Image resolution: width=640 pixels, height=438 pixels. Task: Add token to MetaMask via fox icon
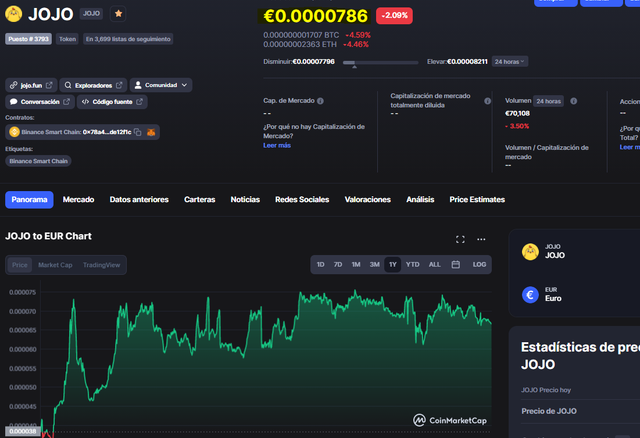(x=151, y=132)
